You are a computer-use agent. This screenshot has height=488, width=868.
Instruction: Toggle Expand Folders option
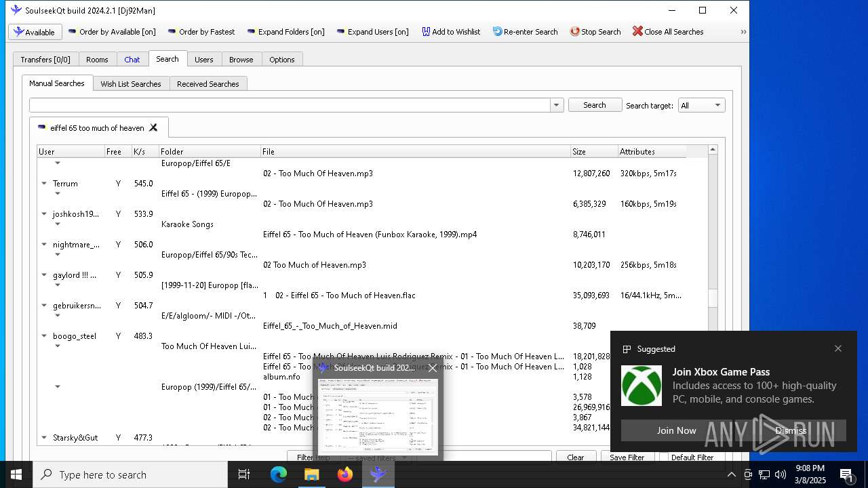(285, 32)
